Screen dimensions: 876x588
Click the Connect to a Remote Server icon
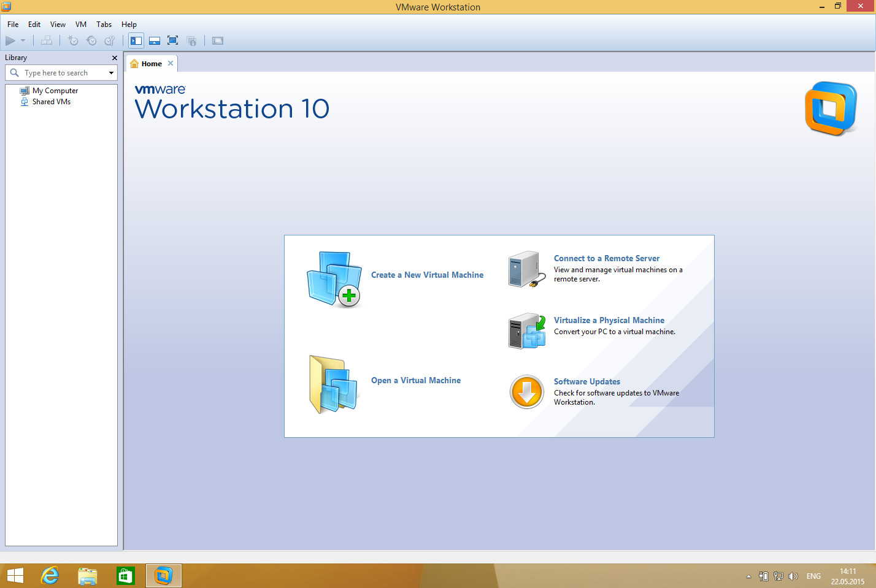point(526,269)
